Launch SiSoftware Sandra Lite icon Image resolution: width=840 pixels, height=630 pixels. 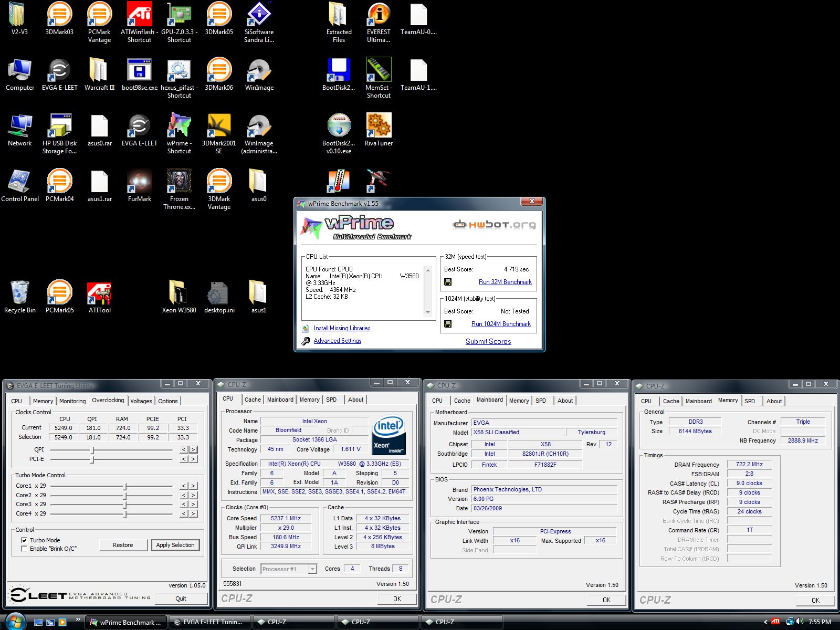coord(259,22)
